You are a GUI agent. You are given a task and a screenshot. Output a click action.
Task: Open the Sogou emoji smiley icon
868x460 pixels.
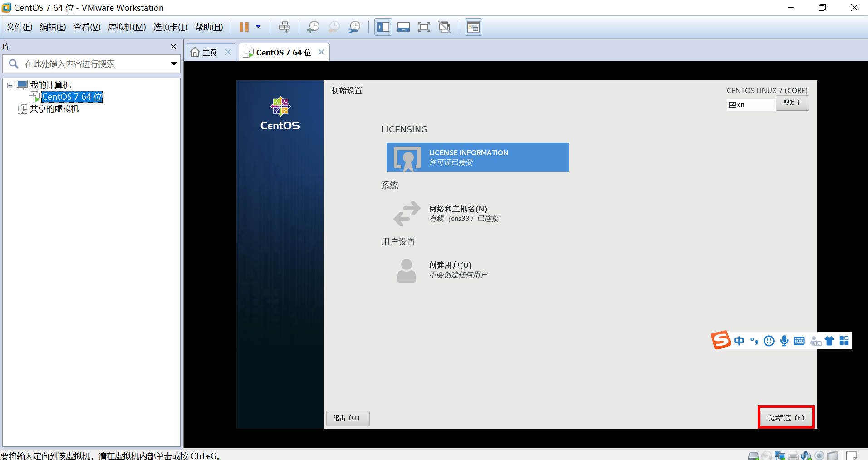(769, 341)
